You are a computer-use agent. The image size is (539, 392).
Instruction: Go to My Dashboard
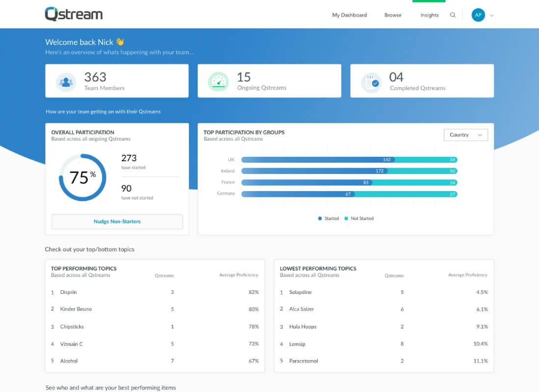pos(349,15)
